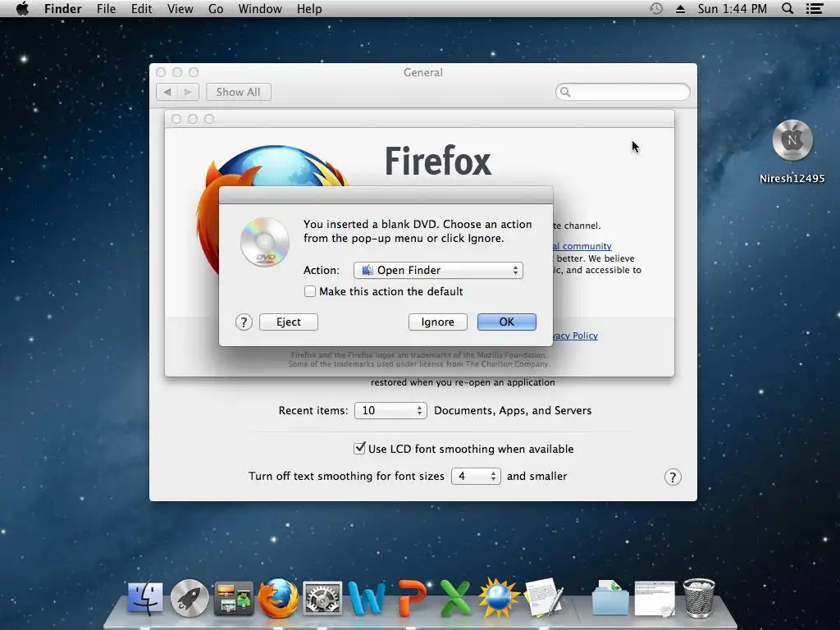Open TextEdit paper-and-pen icon in dock
The image size is (840, 630).
pyautogui.click(x=543, y=598)
